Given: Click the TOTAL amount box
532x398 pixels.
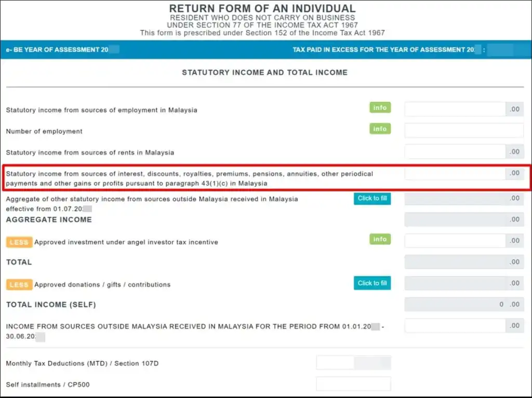Looking at the screenshot, I should tap(455, 262).
